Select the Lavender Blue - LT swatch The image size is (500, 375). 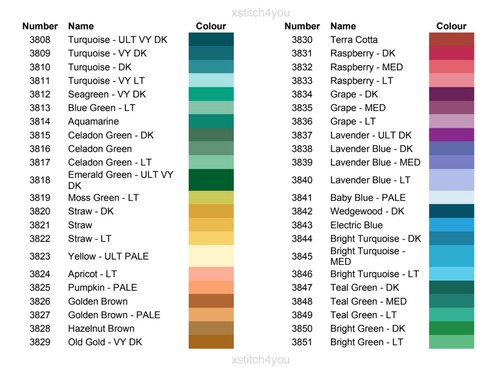point(451,180)
